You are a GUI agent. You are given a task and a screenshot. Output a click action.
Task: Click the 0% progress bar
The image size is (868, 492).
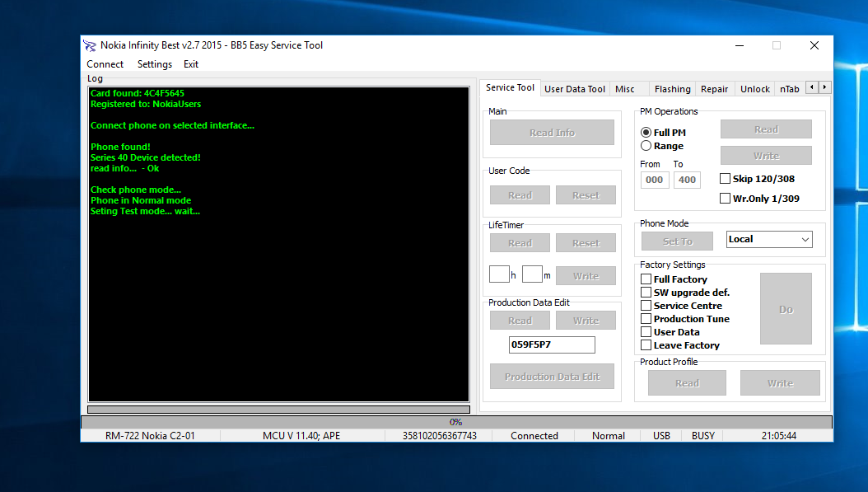point(456,422)
